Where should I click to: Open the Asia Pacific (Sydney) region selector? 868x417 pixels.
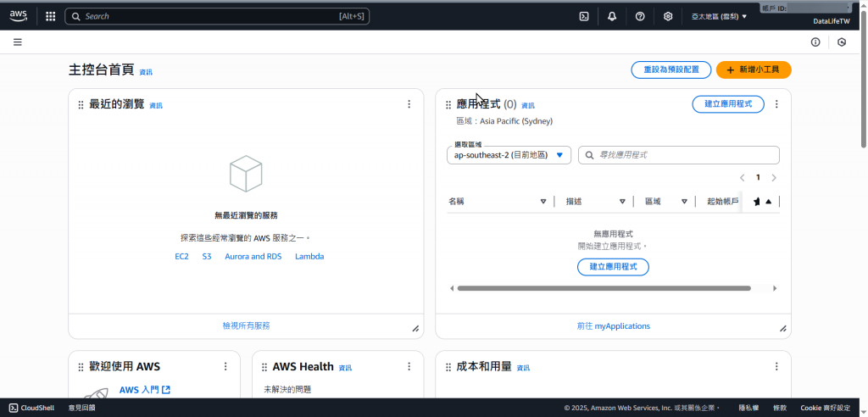point(719,17)
